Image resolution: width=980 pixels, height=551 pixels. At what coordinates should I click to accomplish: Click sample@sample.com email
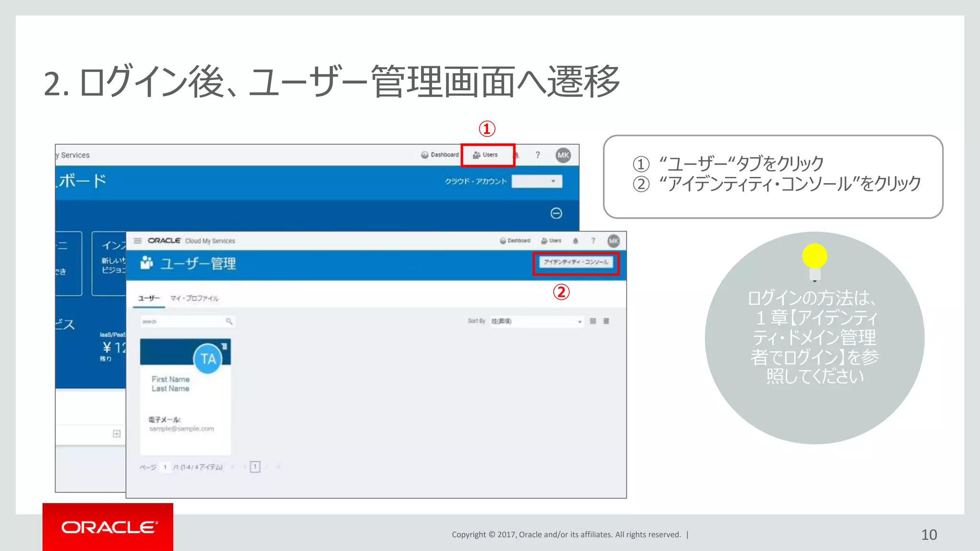point(181,429)
